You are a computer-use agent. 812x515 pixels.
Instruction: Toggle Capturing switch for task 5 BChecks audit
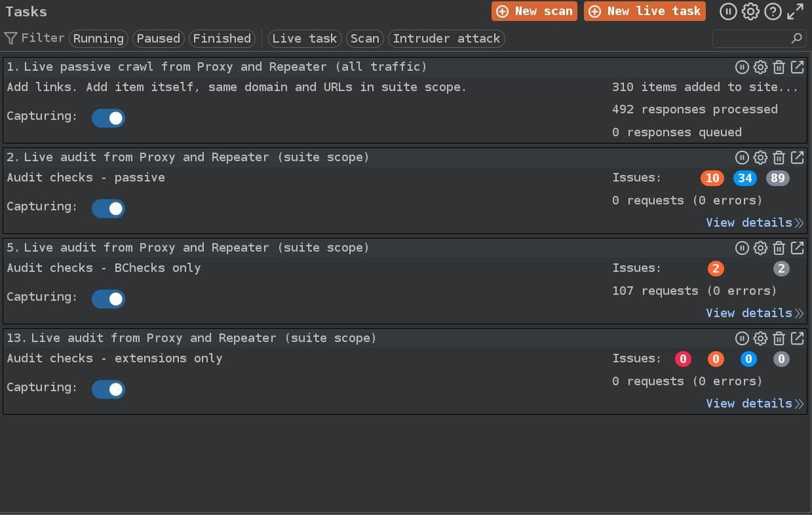click(108, 299)
